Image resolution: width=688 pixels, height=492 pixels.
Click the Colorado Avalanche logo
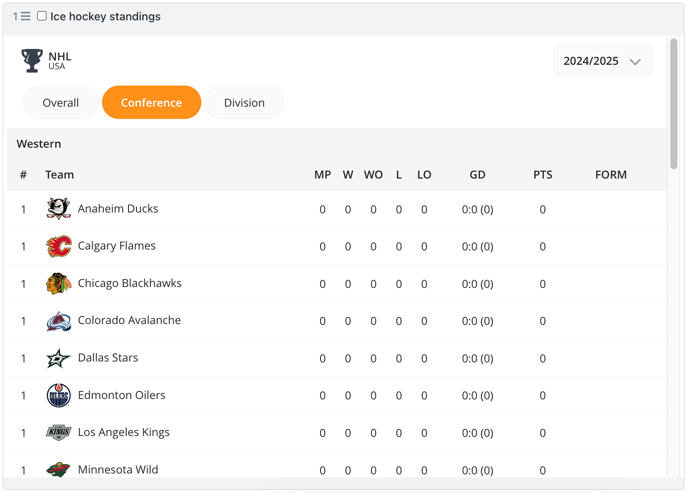[x=58, y=321]
